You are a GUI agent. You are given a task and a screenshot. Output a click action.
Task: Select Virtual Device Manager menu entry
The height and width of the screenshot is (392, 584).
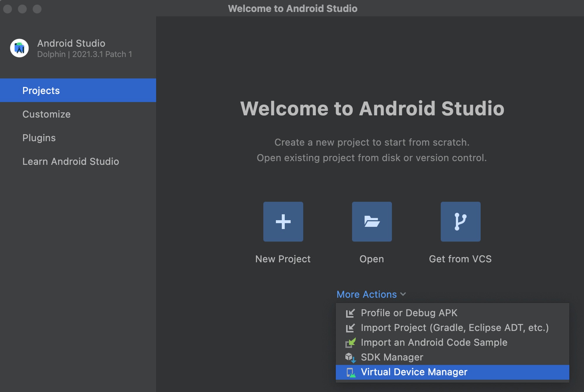414,372
